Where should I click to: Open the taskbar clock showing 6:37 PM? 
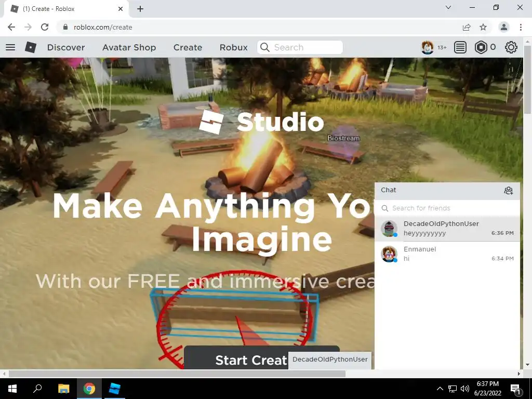[487, 389]
